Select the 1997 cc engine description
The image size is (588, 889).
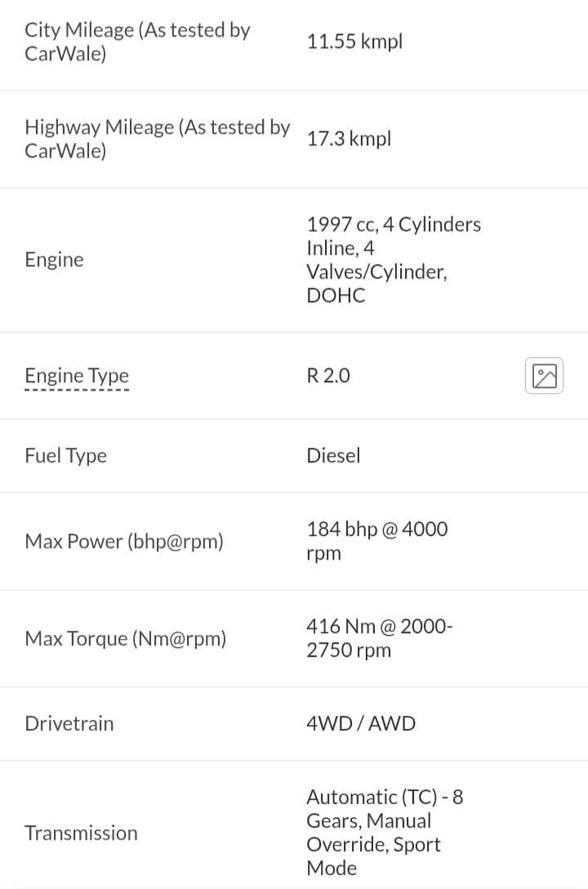point(394,260)
